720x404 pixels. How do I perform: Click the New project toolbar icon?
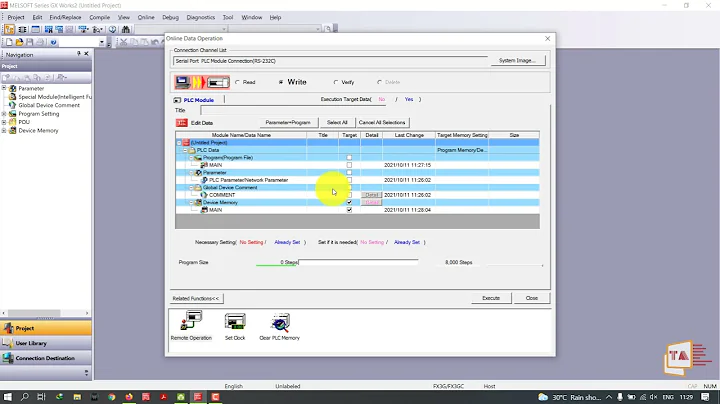(x=9, y=42)
